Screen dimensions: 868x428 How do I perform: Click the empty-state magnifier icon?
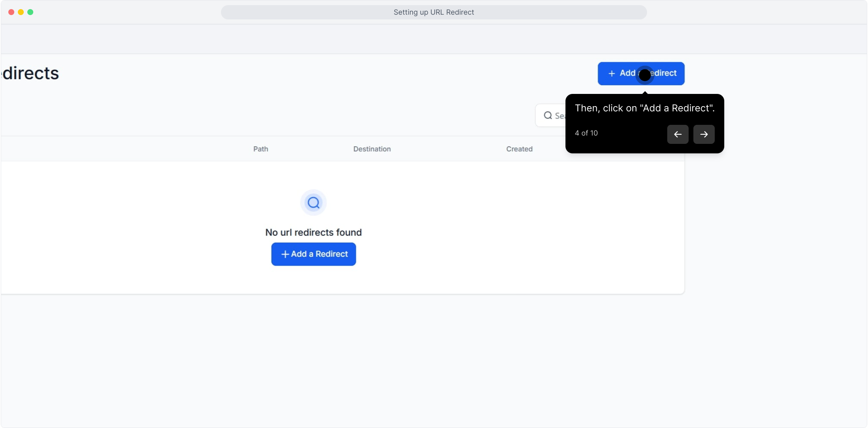313,203
